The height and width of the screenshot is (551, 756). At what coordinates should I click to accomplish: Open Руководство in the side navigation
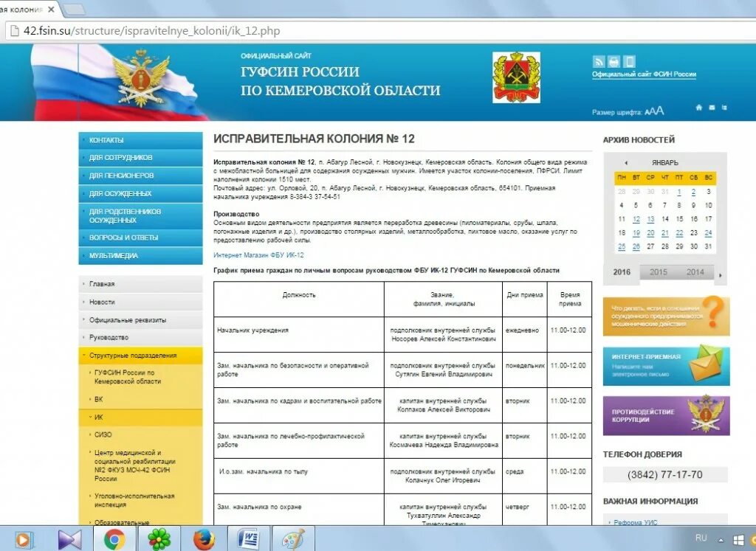point(140,337)
